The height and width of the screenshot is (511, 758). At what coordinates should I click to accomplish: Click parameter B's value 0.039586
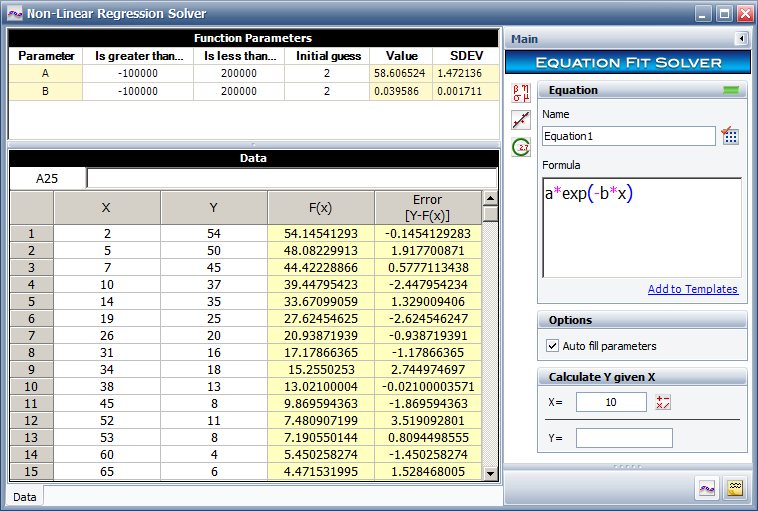point(400,91)
